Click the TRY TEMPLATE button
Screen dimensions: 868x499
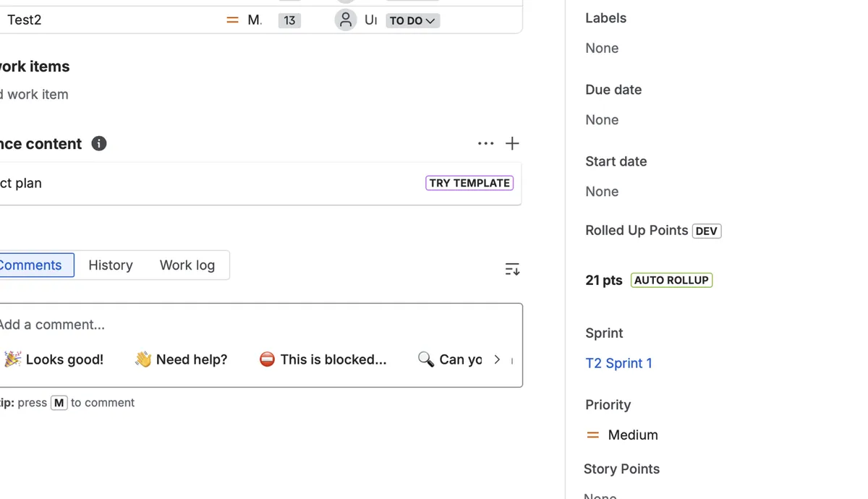pyautogui.click(x=469, y=183)
